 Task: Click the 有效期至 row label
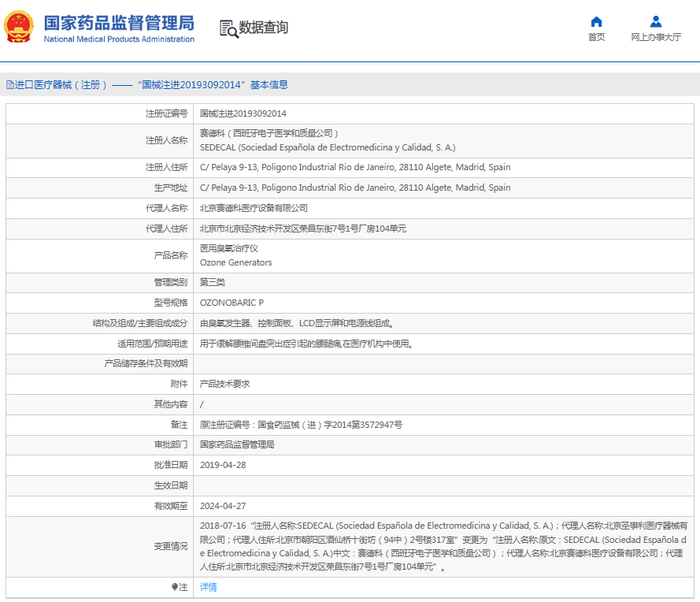pyautogui.click(x=171, y=506)
